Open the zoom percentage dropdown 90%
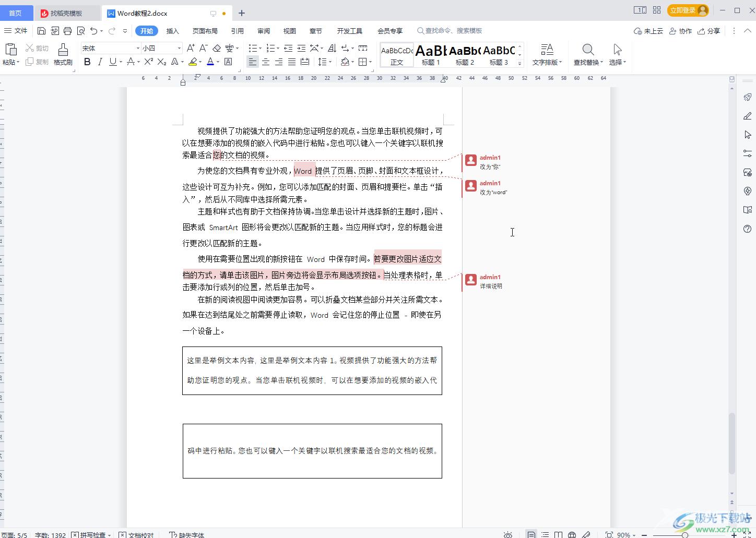Screen dimensions: 756x538 pyautogui.click(x=626, y=535)
